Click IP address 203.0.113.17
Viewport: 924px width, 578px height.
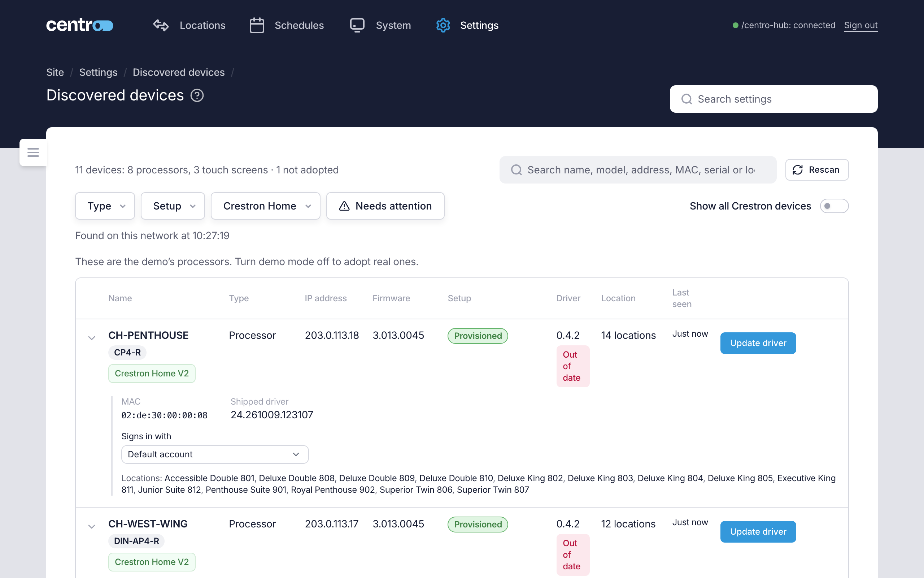tap(331, 524)
